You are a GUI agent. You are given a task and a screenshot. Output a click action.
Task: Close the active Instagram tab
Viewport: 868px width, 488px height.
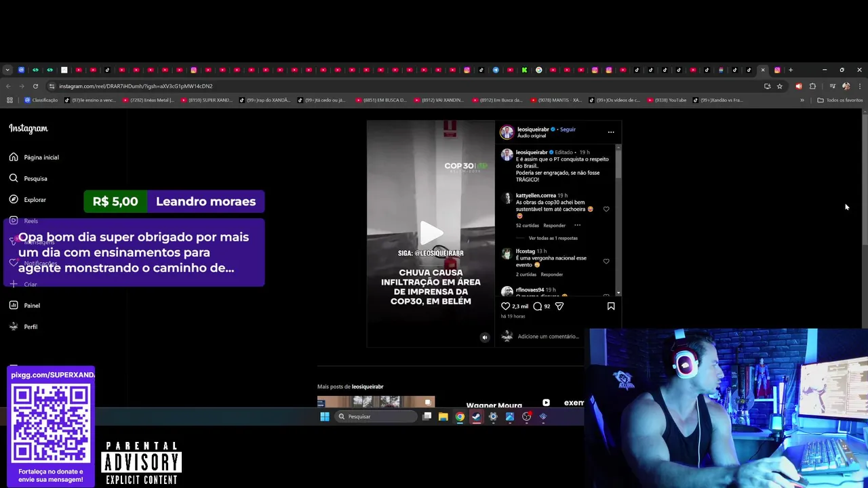[763, 70]
